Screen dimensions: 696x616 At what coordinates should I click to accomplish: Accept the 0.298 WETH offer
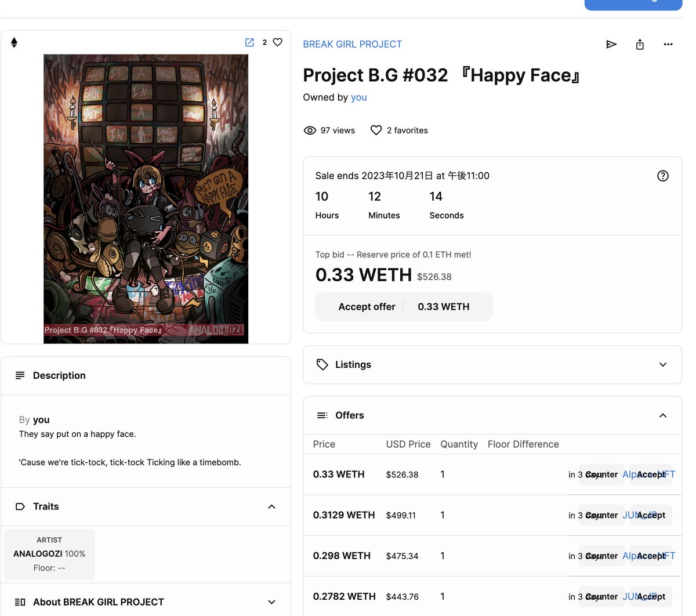(x=651, y=556)
